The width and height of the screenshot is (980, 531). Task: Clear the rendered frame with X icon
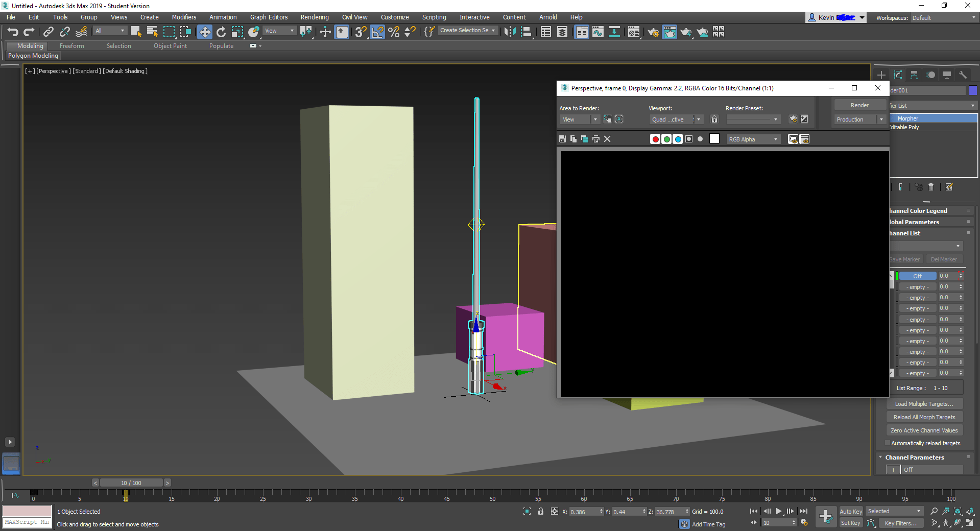pyautogui.click(x=607, y=139)
